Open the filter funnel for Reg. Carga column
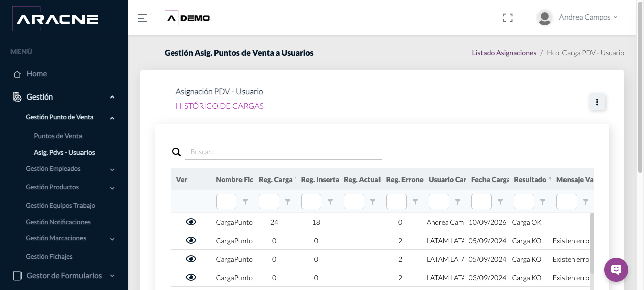 (288, 202)
